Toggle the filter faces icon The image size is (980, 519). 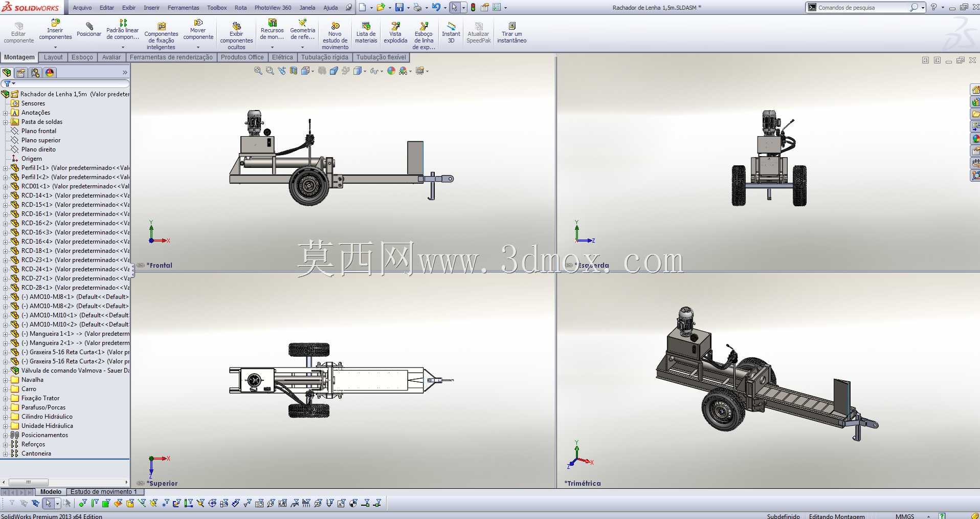[x=106, y=503]
